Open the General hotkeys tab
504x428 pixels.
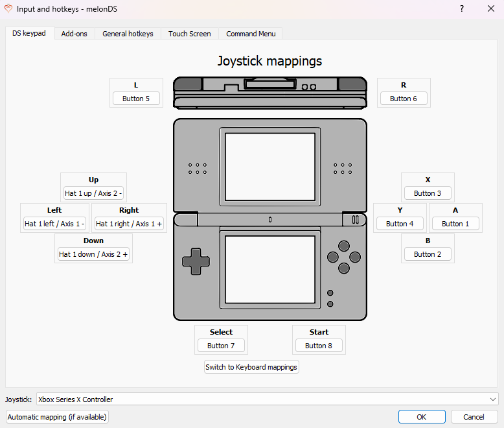click(128, 34)
